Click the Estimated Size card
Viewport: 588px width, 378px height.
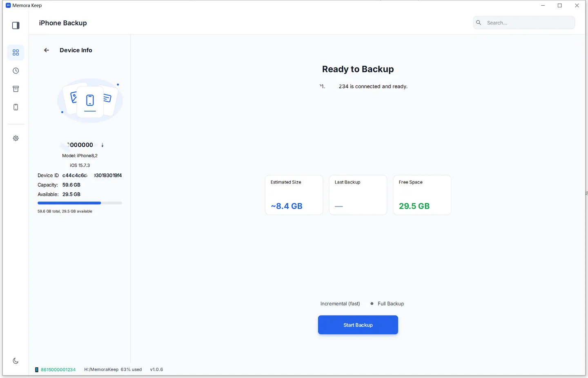point(294,195)
